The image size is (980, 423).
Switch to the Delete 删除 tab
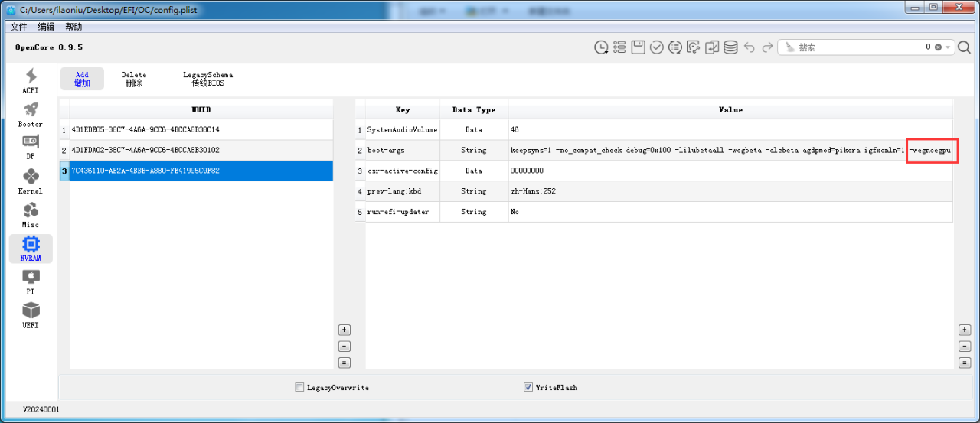click(133, 79)
